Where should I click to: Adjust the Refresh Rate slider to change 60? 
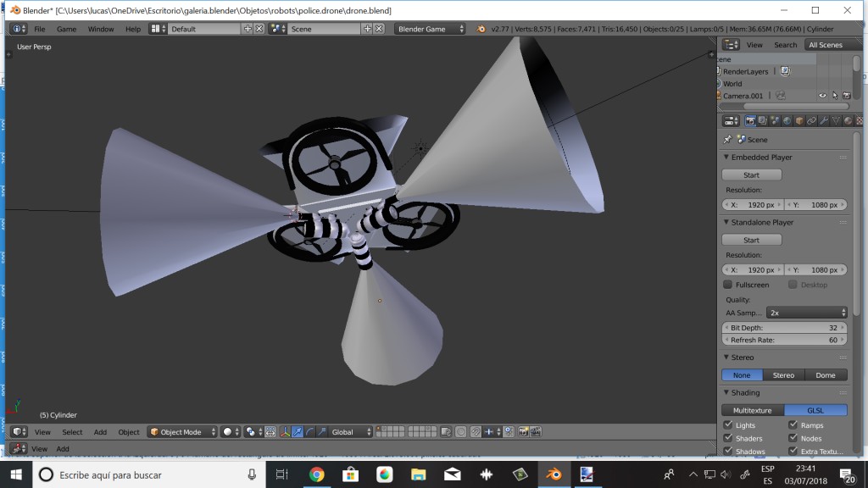coord(784,339)
